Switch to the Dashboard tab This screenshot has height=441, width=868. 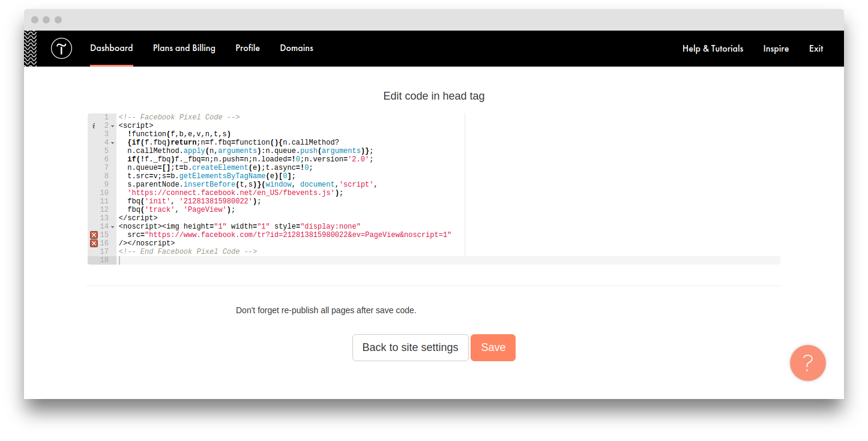pos(112,48)
